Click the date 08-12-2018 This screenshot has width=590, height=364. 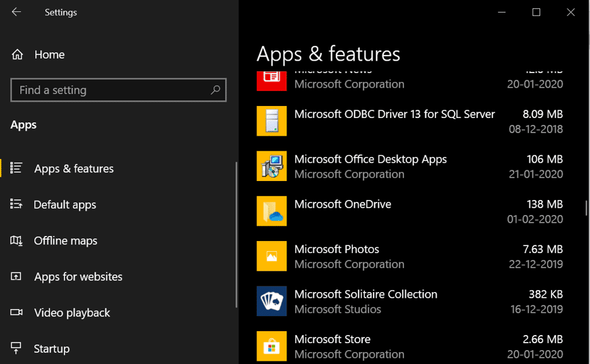coord(536,129)
